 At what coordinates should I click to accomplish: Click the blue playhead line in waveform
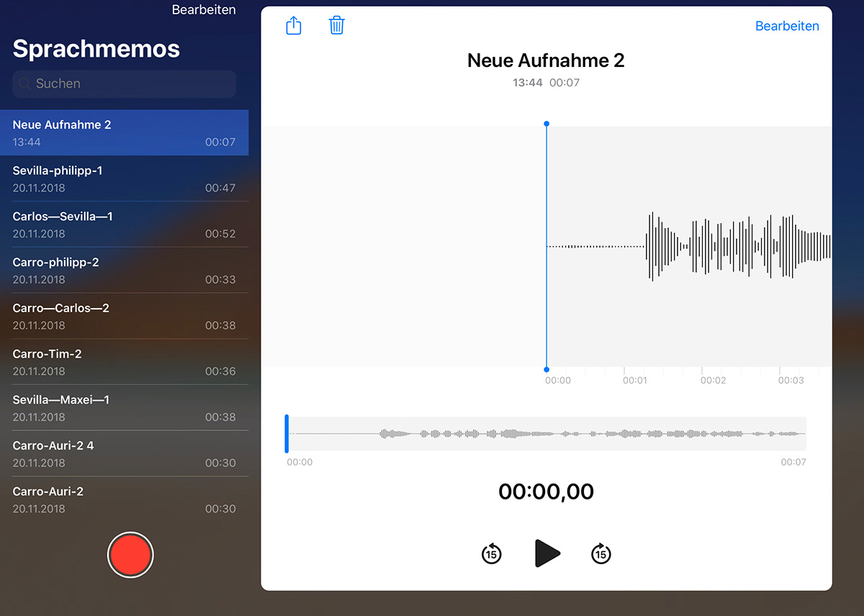click(x=546, y=246)
